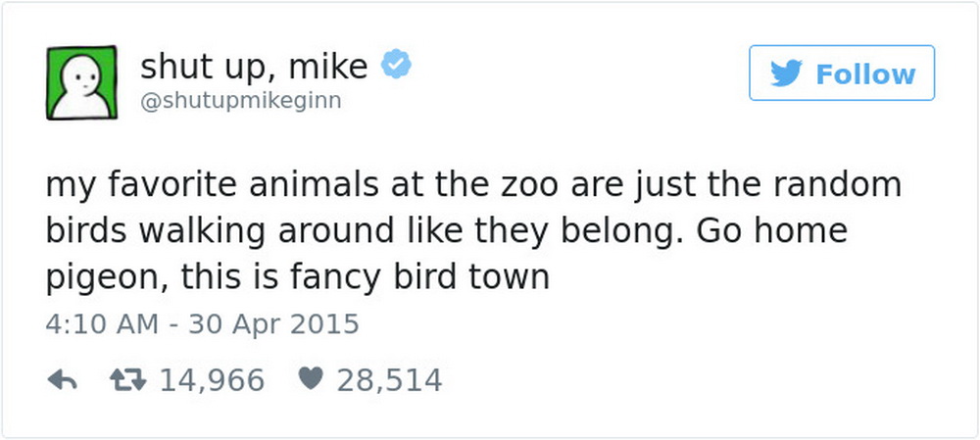Retweet using the retweet arrows icon
980x440 pixels.
click(x=126, y=379)
